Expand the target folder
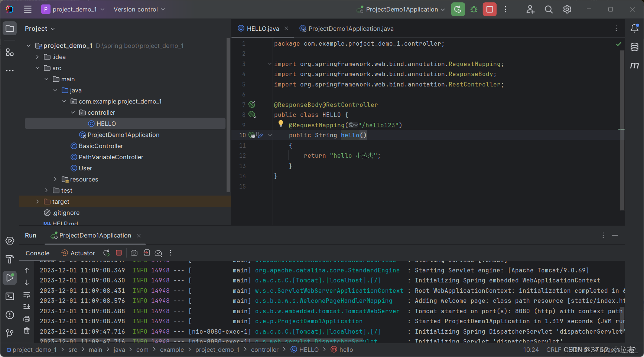Viewport: 644px width, 357px height. click(x=37, y=201)
